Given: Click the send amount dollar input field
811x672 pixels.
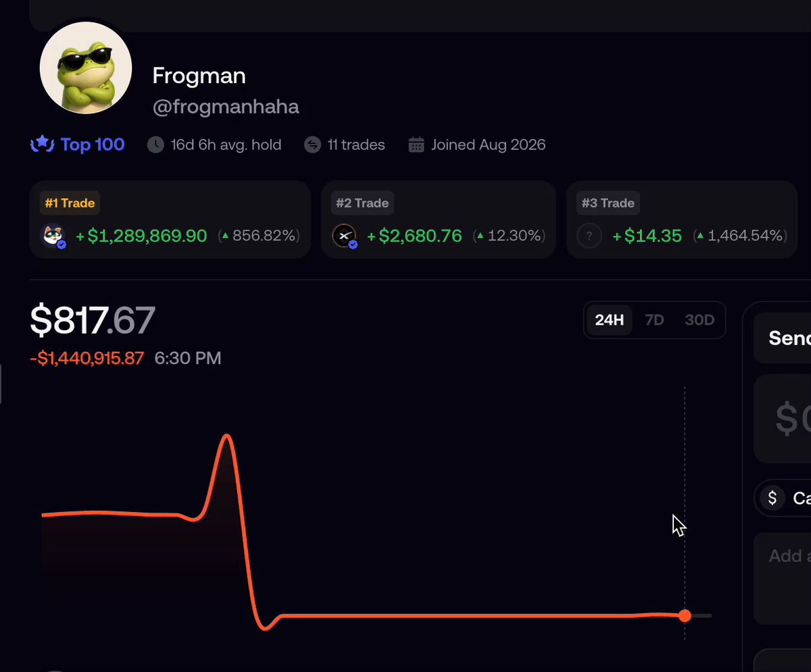Looking at the screenshot, I should click(x=783, y=418).
